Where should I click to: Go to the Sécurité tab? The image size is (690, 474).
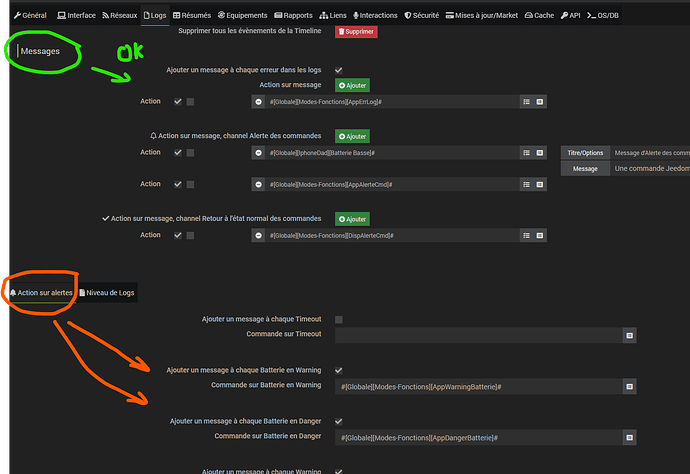pos(422,15)
